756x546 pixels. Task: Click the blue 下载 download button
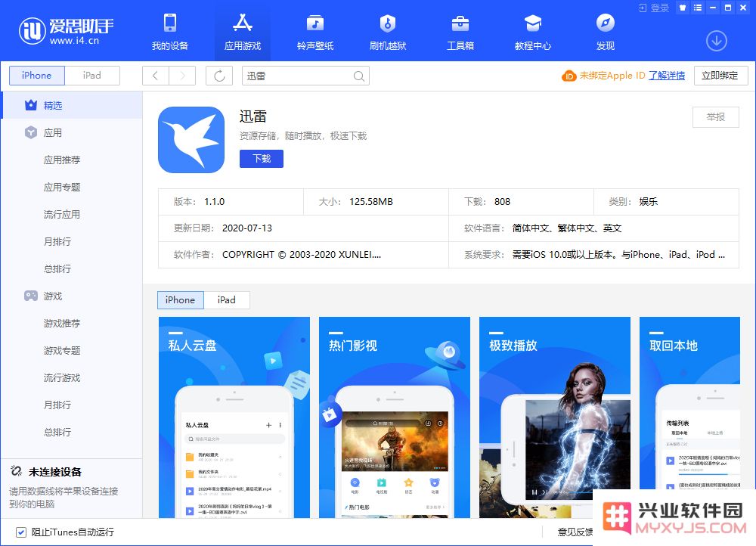[262, 159]
